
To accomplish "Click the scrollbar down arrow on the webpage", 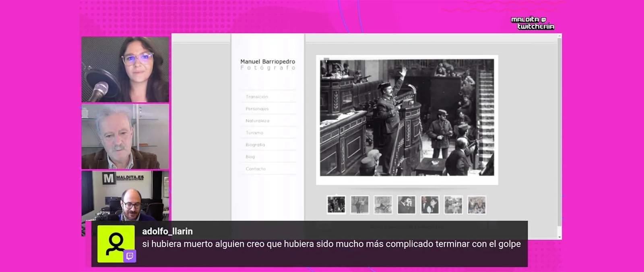I will 559,237.
